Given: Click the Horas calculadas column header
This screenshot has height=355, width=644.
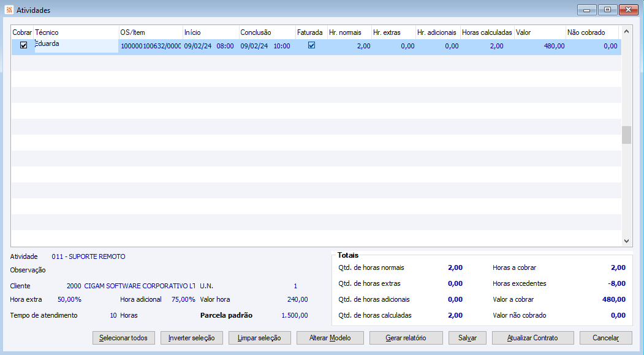Looking at the screenshot, I should click(487, 32).
